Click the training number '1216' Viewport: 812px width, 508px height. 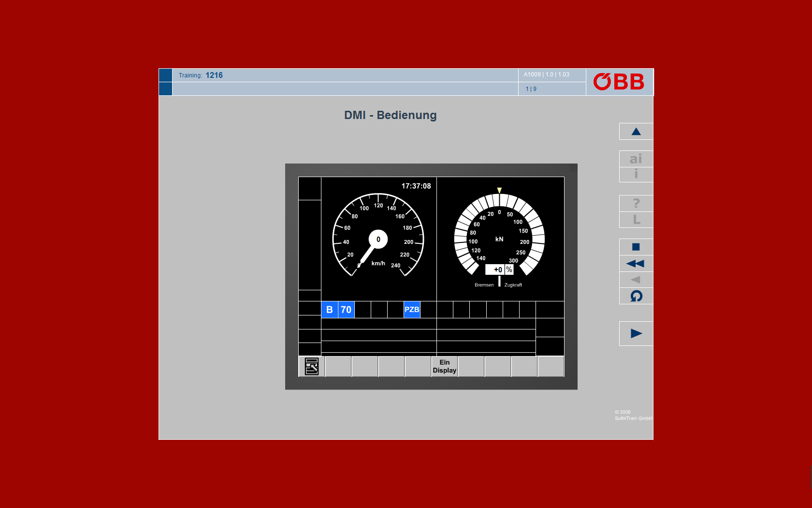(x=214, y=75)
